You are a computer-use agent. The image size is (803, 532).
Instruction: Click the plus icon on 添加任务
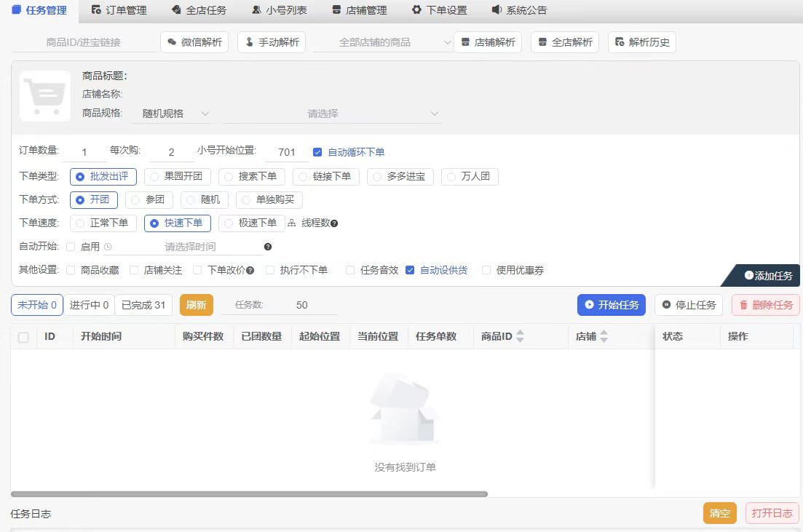coord(748,276)
